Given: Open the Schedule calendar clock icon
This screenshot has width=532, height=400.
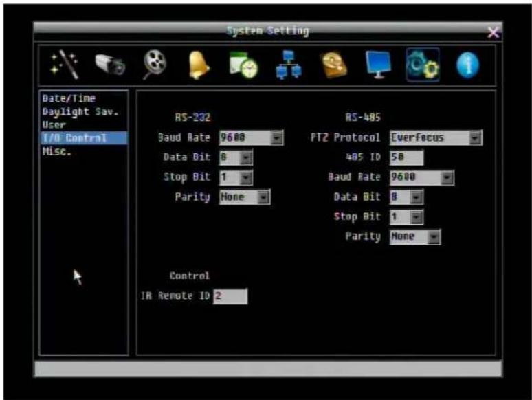Looking at the screenshot, I should tap(243, 65).
